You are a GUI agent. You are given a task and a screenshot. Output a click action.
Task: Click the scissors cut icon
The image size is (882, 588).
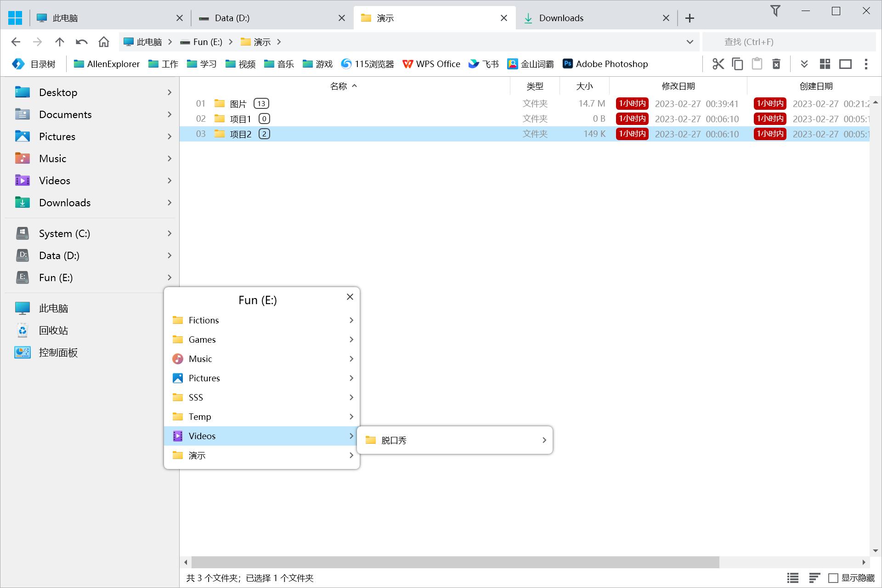(718, 64)
